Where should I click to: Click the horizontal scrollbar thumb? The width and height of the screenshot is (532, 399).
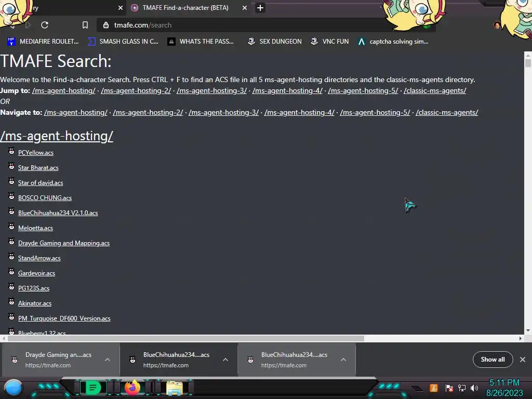click(x=186, y=338)
